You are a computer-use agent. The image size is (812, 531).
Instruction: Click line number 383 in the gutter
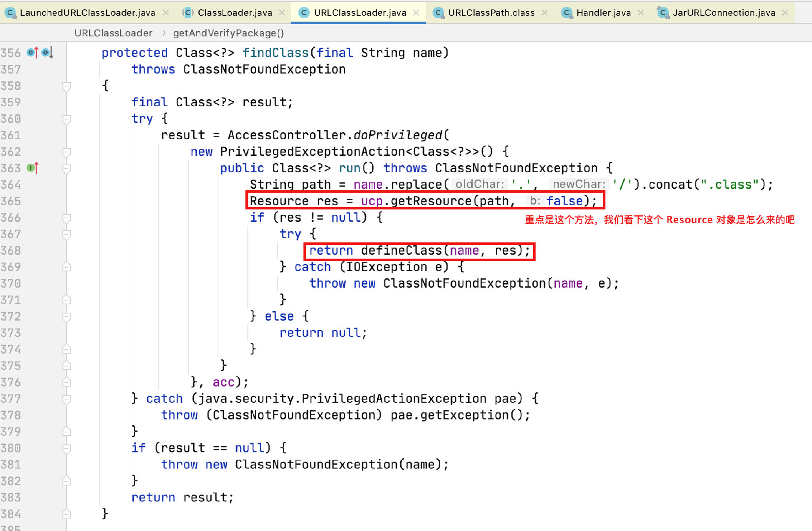pyautogui.click(x=11, y=498)
